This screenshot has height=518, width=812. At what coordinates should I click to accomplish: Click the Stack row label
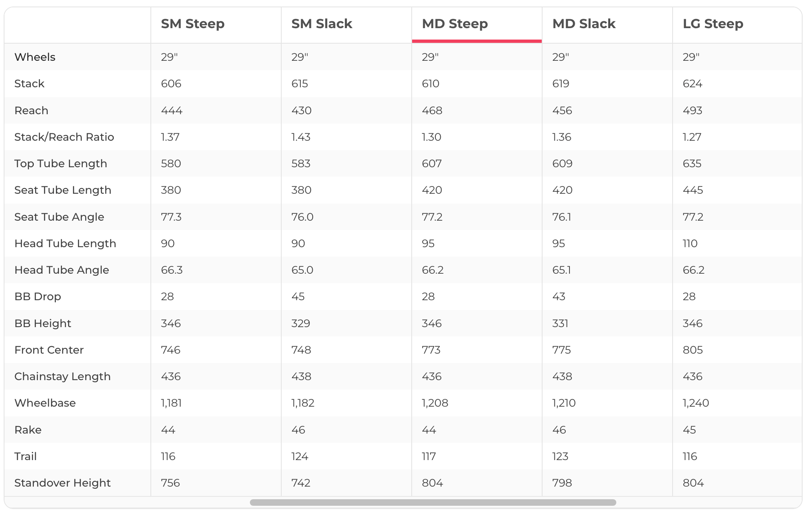(29, 84)
